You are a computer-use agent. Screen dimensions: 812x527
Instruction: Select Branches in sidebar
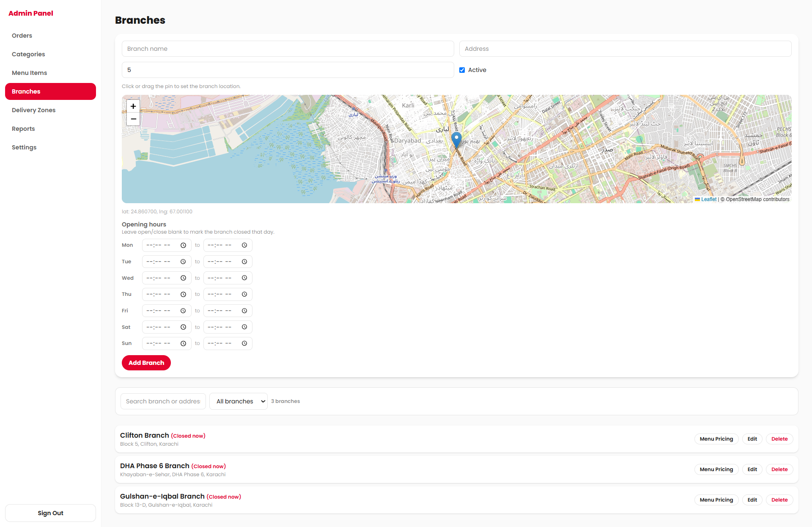click(50, 91)
